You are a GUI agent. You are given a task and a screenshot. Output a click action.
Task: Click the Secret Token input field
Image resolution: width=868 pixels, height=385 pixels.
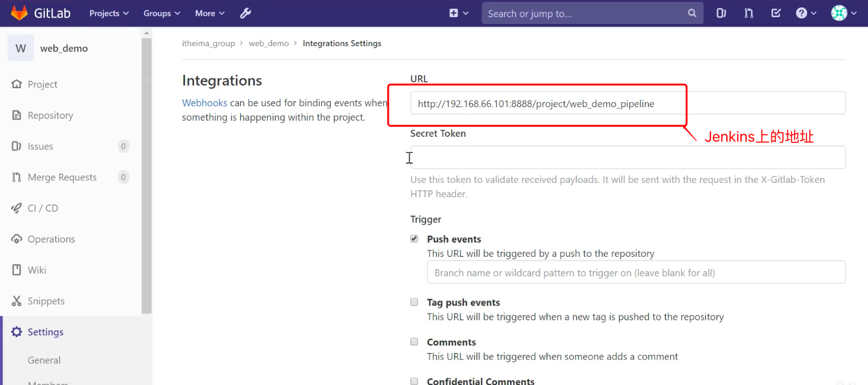pos(628,157)
